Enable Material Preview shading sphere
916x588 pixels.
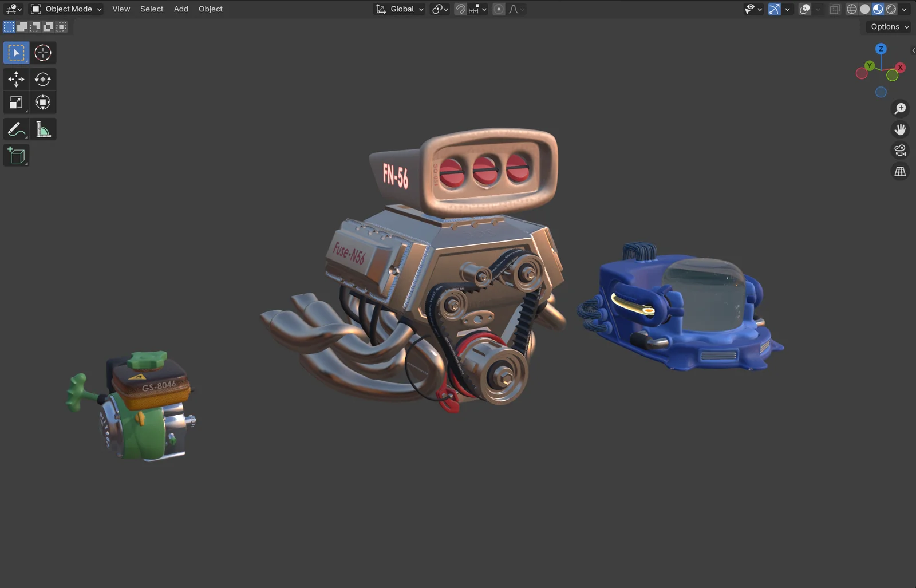click(877, 9)
